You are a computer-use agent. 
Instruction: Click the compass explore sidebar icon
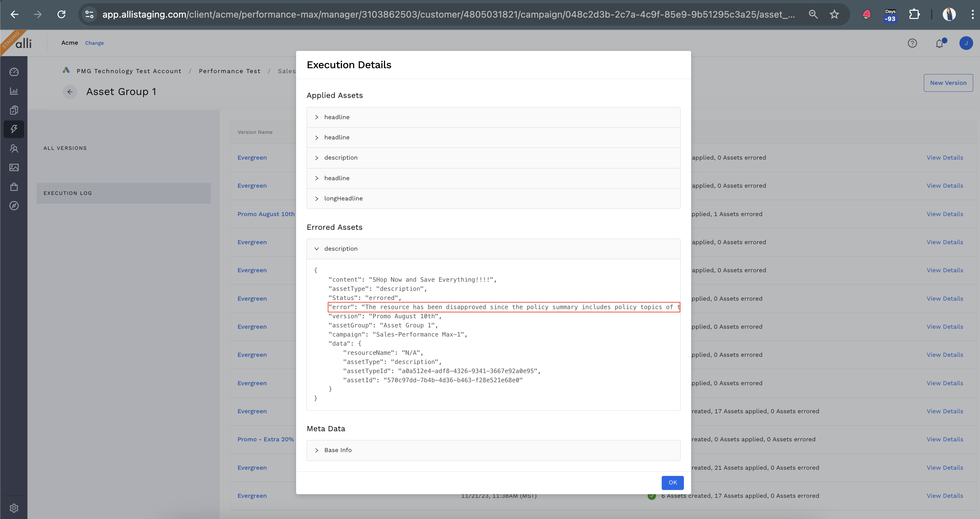(x=14, y=206)
